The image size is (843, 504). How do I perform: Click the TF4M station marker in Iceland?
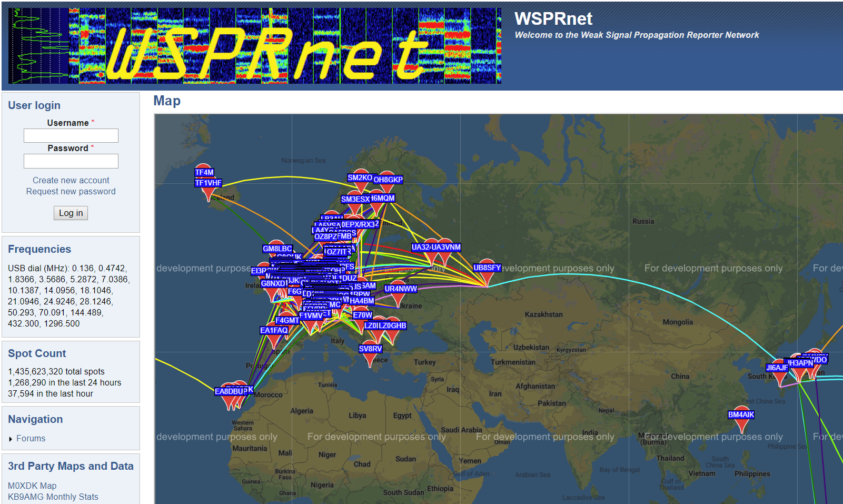point(204,172)
